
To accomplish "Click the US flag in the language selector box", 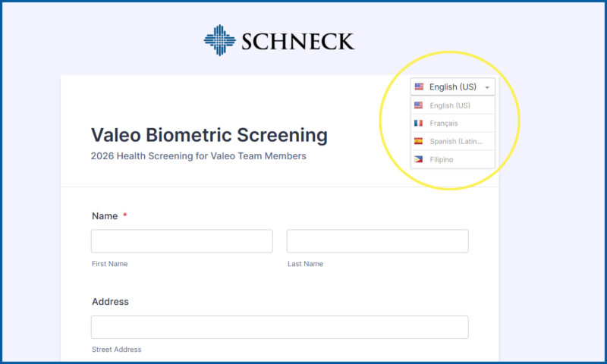I will 419,87.
